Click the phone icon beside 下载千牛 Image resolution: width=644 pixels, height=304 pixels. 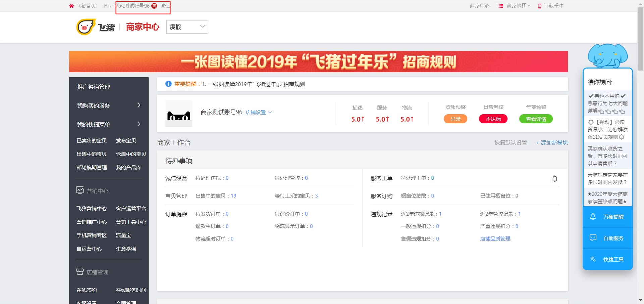point(540,6)
